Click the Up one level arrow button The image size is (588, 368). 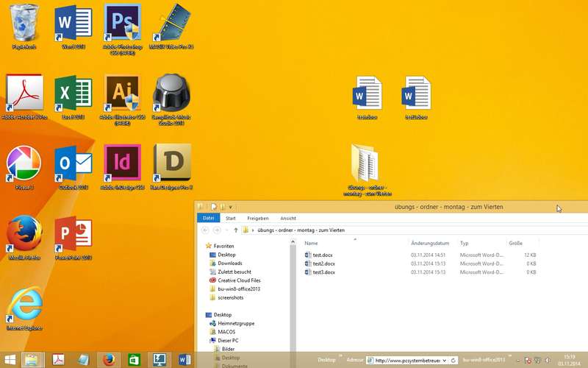coord(235,230)
